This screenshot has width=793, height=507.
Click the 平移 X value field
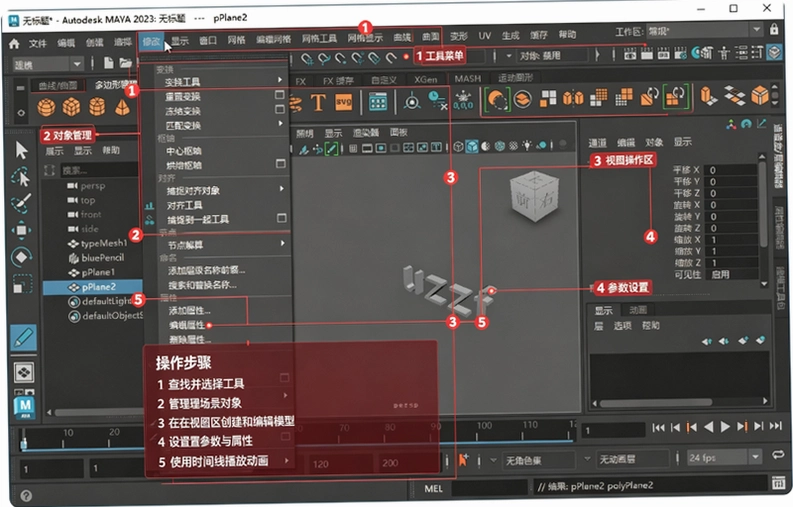tap(732, 170)
